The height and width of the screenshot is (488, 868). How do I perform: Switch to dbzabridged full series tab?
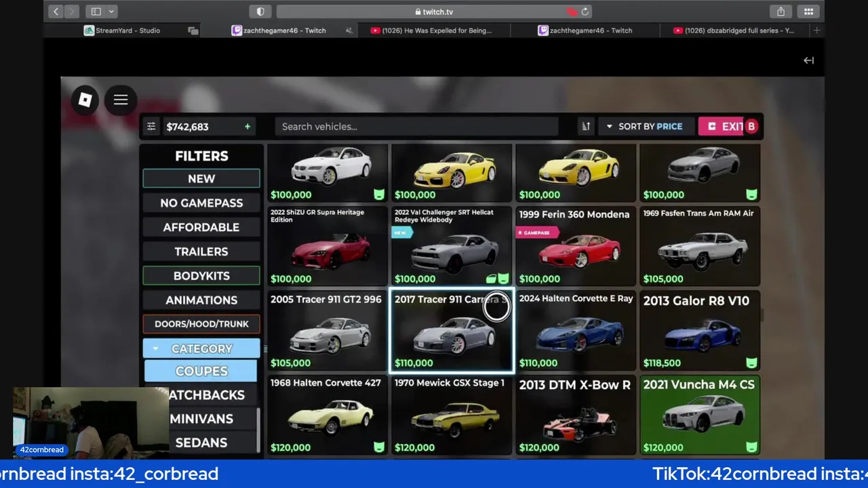(735, 30)
